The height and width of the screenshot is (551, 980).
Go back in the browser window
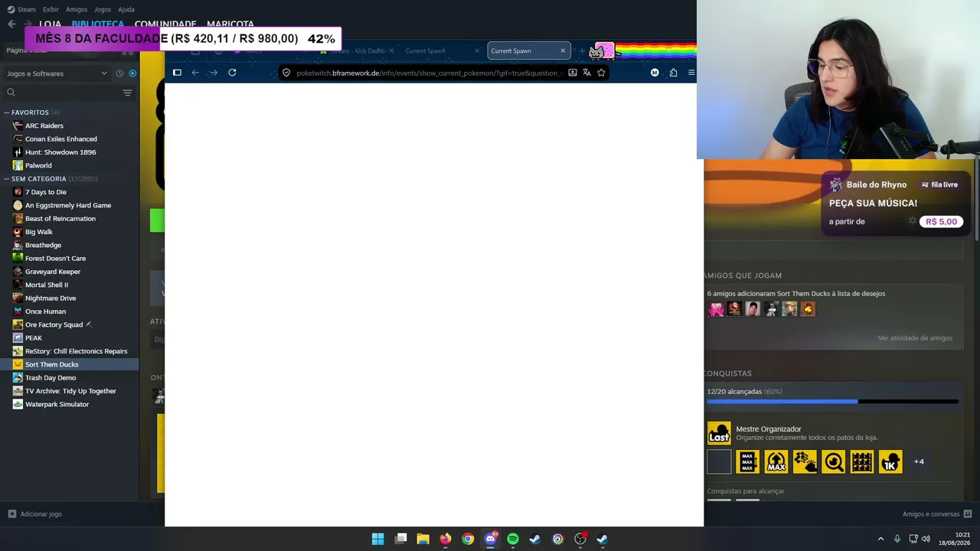195,73
